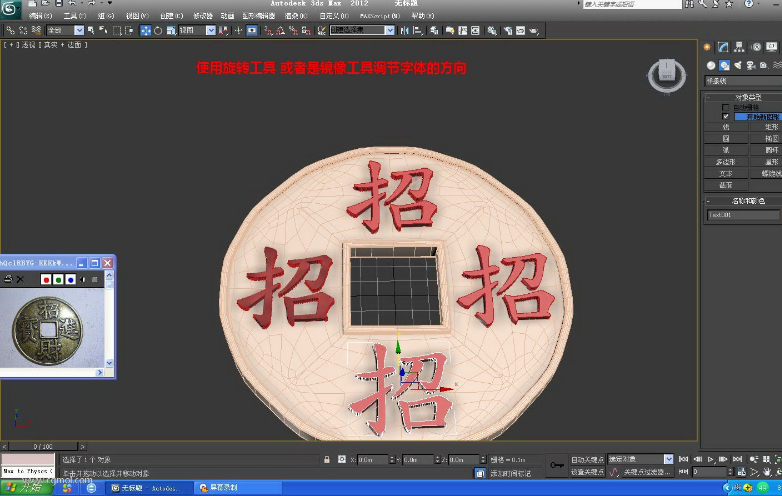
Task: Expand the Splines (样条线) category dropdown
Action: (x=743, y=81)
